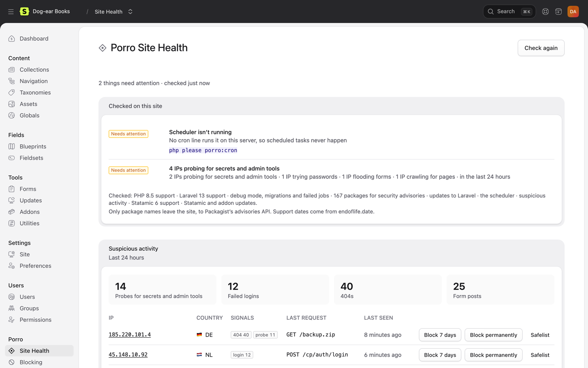588x368 pixels.
Task: Safelist IP 45.148.10.92
Action: 540,355
